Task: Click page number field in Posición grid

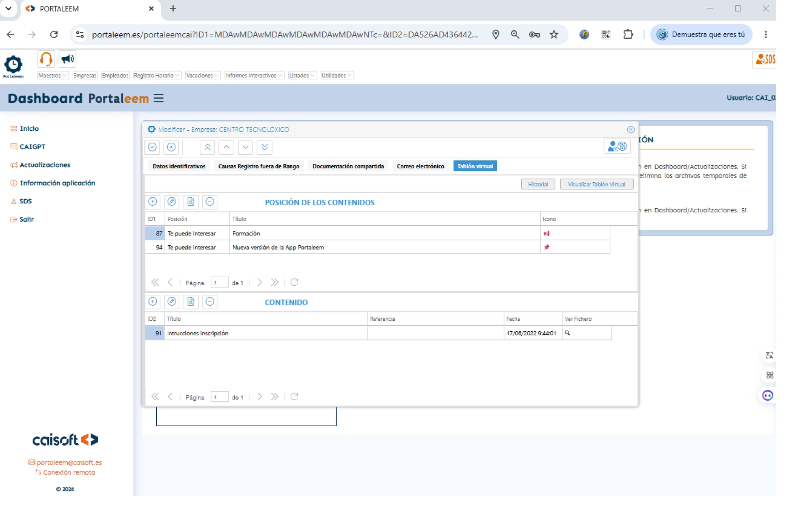Action: tap(219, 283)
